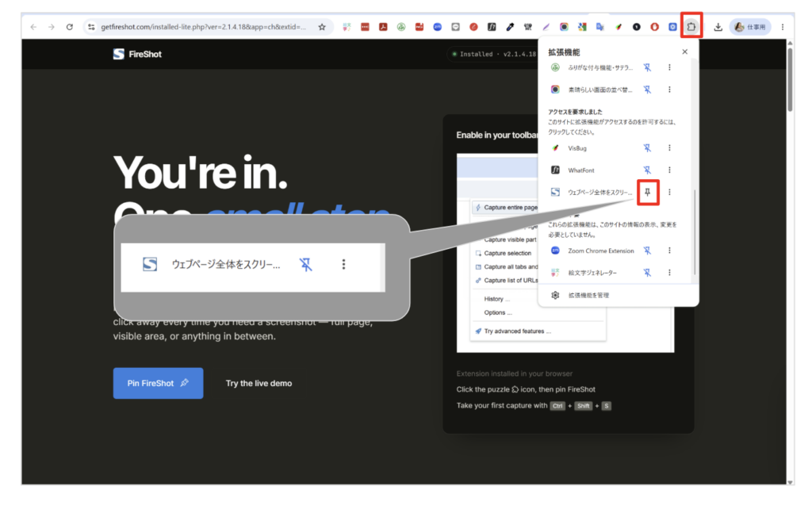812x509 pixels.
Task: Toggle pin for 素晴らしい画面の並べ替え extension
Action: coord(647,90)
